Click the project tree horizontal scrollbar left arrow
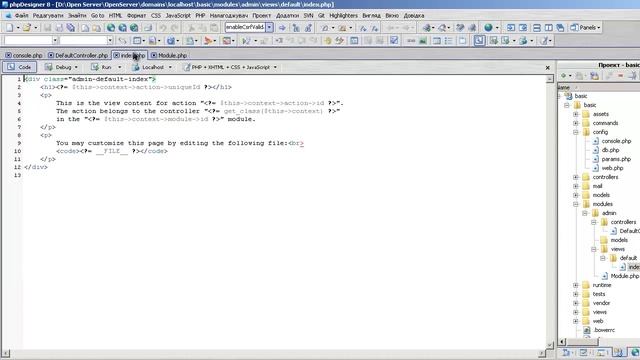Screen dimensions: 640x360 [562, 342]
